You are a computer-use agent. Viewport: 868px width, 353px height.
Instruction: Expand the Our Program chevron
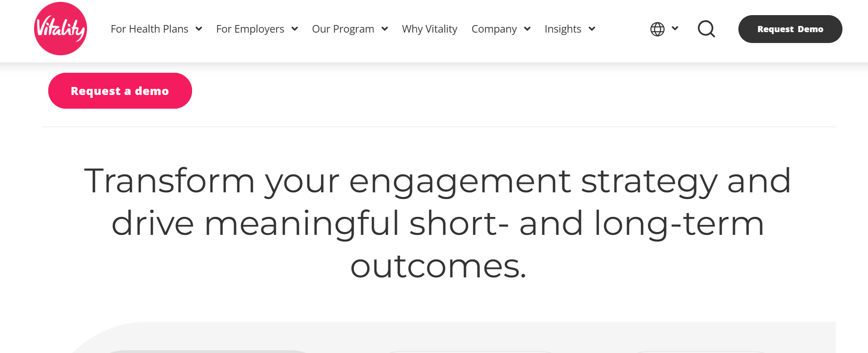point(385,29)
